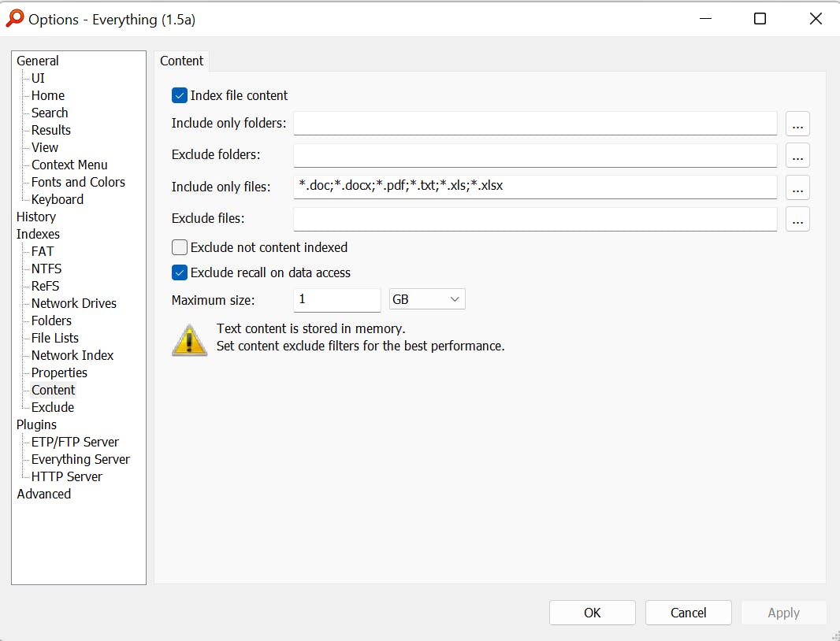
Task: Browse for Exclude folders
Action: pos(797,156)
